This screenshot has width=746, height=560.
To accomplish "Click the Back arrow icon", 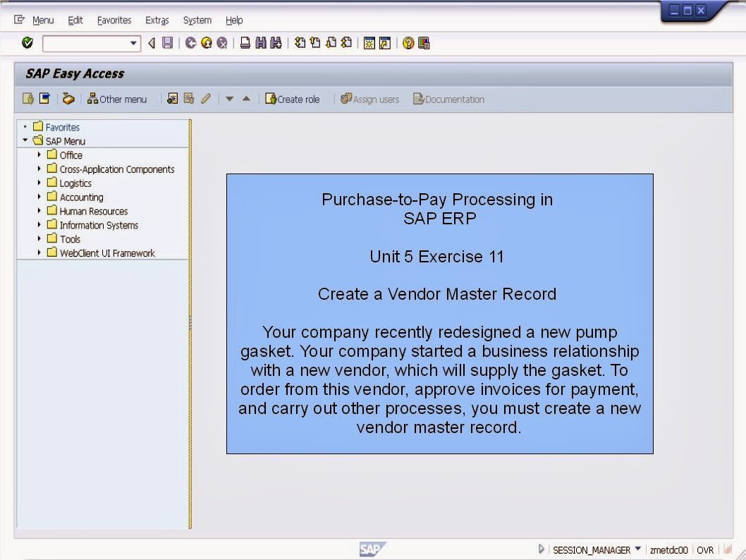I will 152,43.
